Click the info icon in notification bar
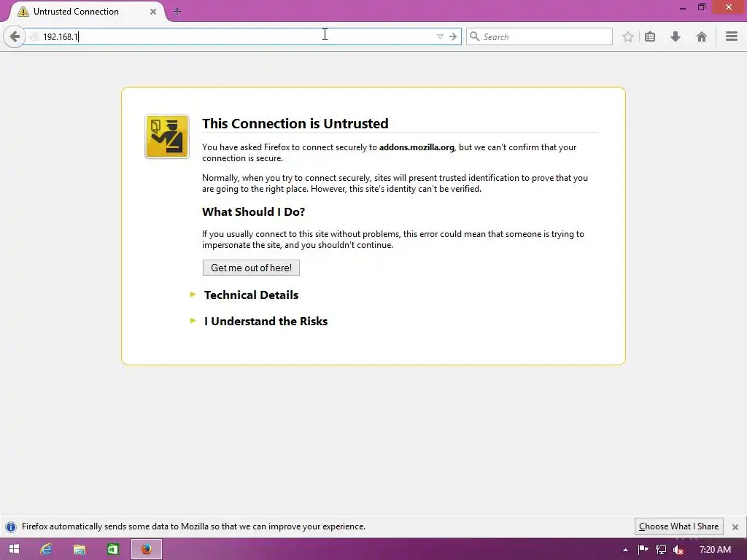Image resolution: width=747 pixels, height=560 pixels. [x=11, y=526]
